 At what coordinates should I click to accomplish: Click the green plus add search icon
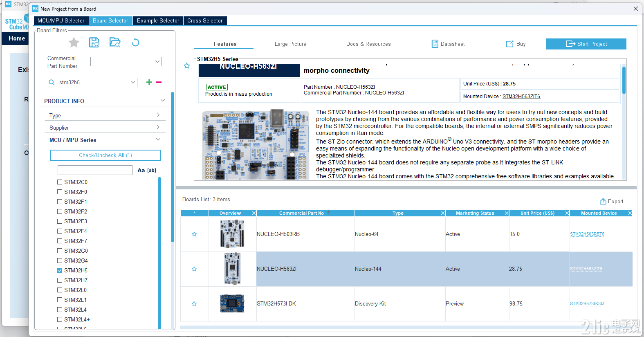(x=149, y=82)
